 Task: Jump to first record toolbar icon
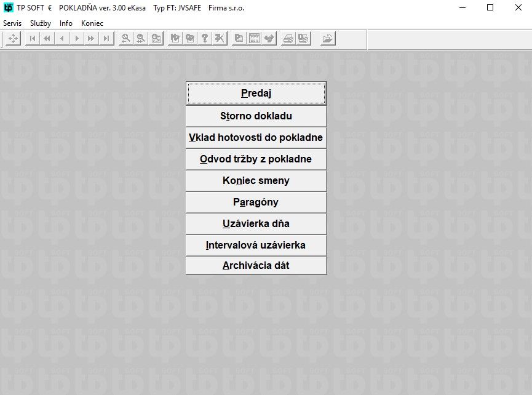click(33, 38)
